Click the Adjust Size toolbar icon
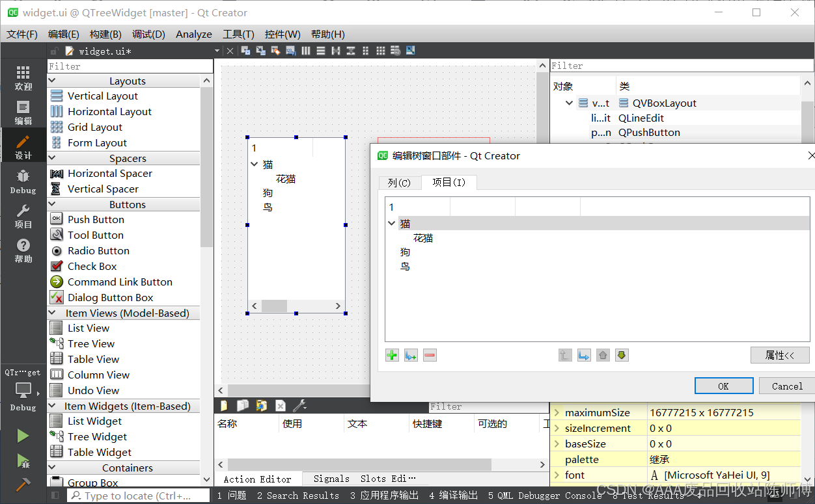Screen dimensions: 815x504 pyautogui.click(x=411, y=51)
